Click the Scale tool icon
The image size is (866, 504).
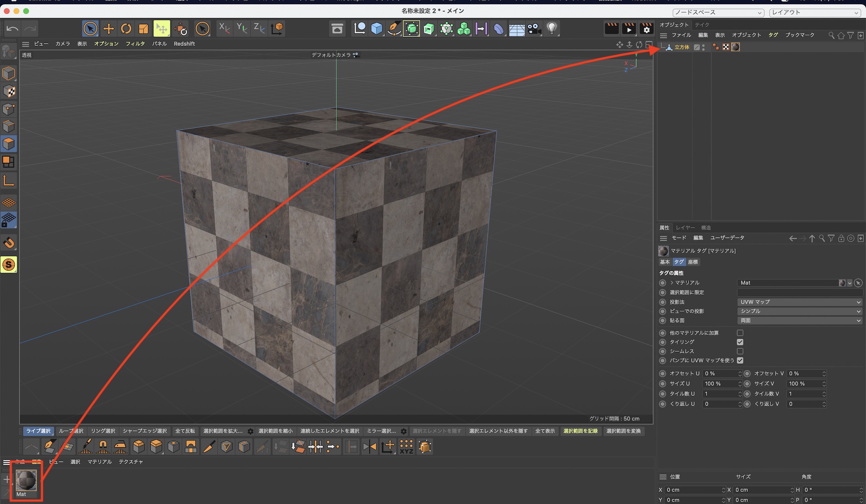coord(143,29)
